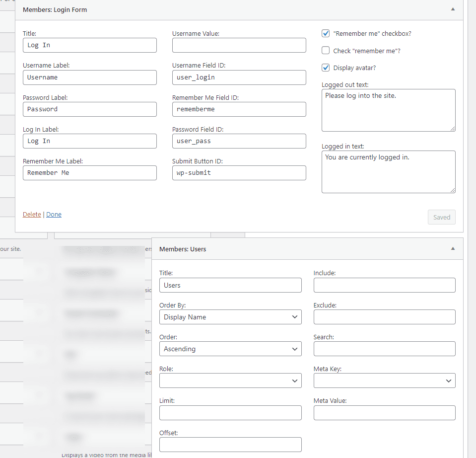The image size is (476, 458).
Task: Click the Done link in Login Form
Action: click(54, 215)
